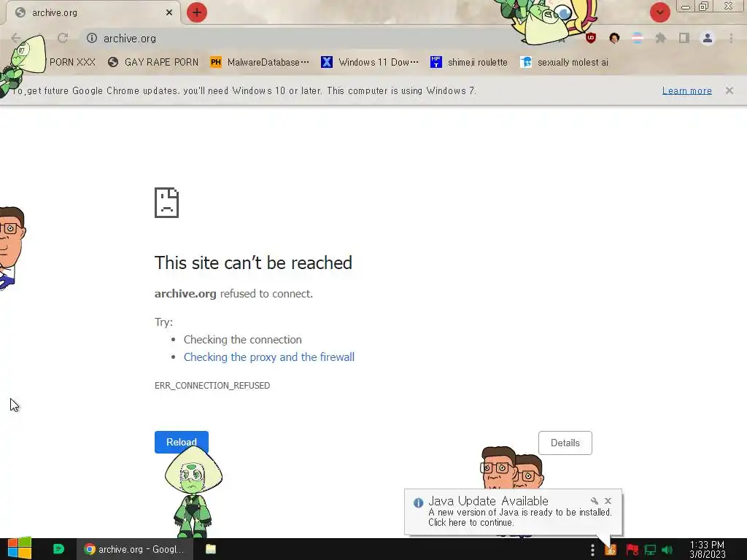
Task: Show hidden tray icons via the dots
Action: [x=592, y=550]
